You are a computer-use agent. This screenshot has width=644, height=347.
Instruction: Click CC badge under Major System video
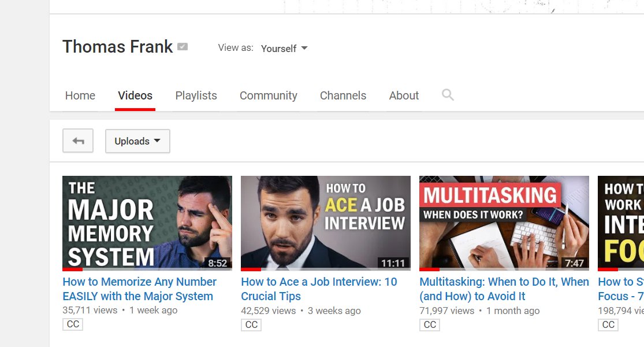point(73,324)
